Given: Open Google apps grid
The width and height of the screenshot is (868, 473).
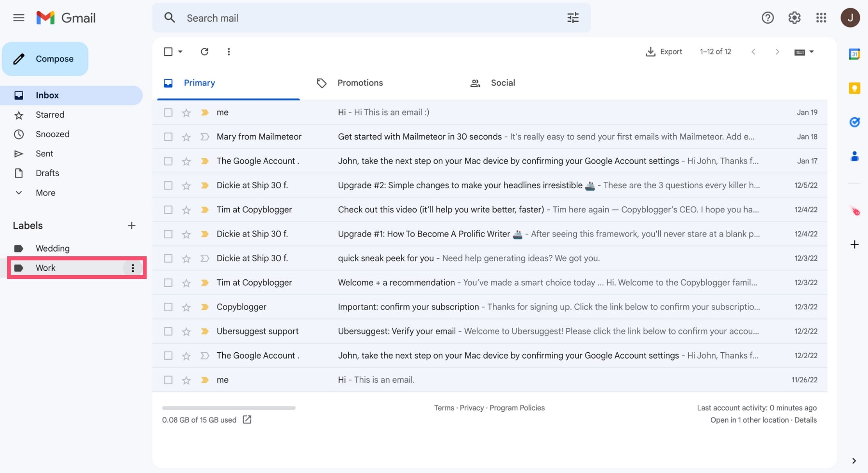Looking at the screenshot, I should (x=821, y=18).
